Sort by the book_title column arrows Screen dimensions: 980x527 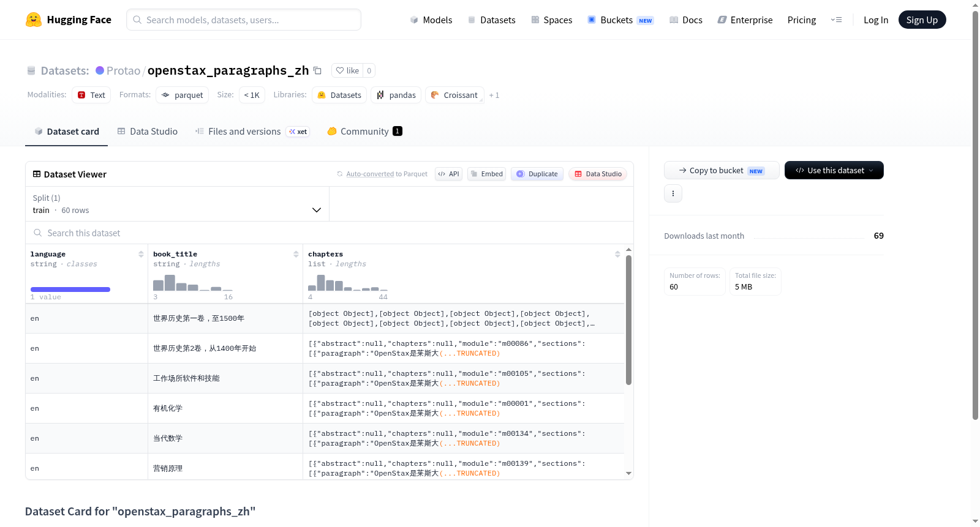[296, 254]
